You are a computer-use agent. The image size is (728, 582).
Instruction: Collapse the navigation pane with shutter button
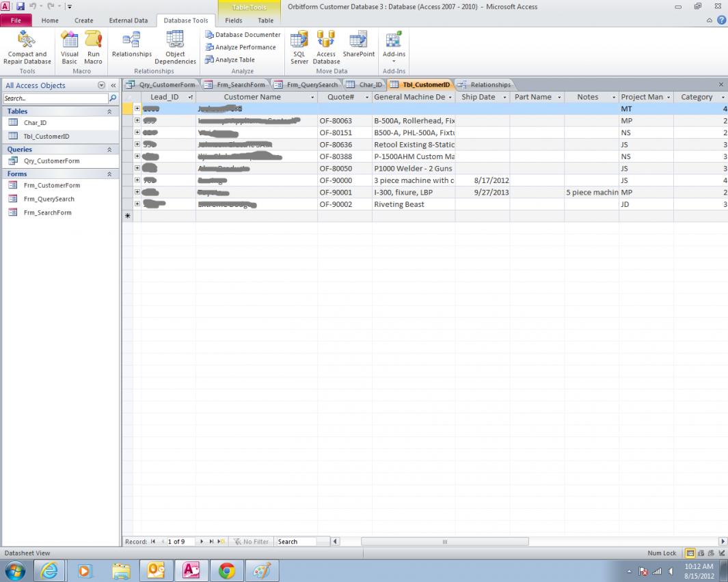coord(113,85)
